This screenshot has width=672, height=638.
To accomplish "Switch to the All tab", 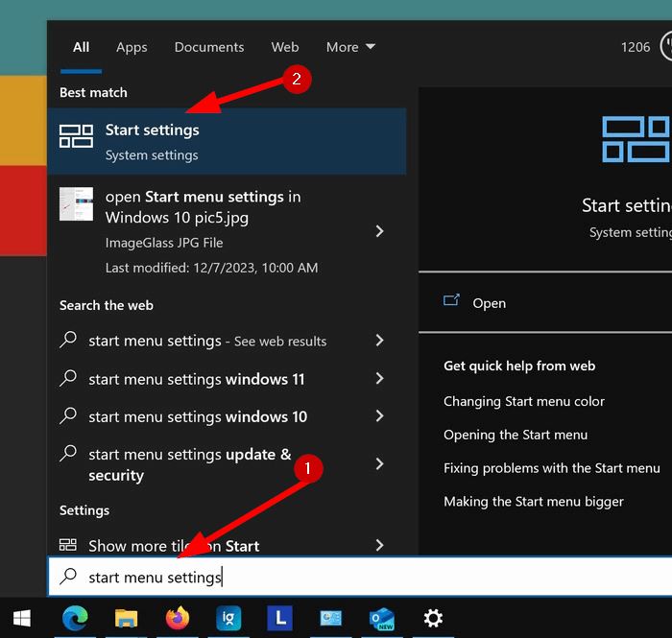I will tap(81, 47).
